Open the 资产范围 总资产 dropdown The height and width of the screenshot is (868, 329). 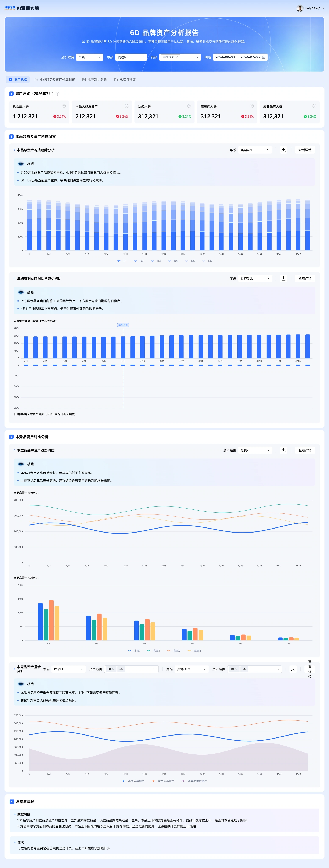[x=255, y=450]
